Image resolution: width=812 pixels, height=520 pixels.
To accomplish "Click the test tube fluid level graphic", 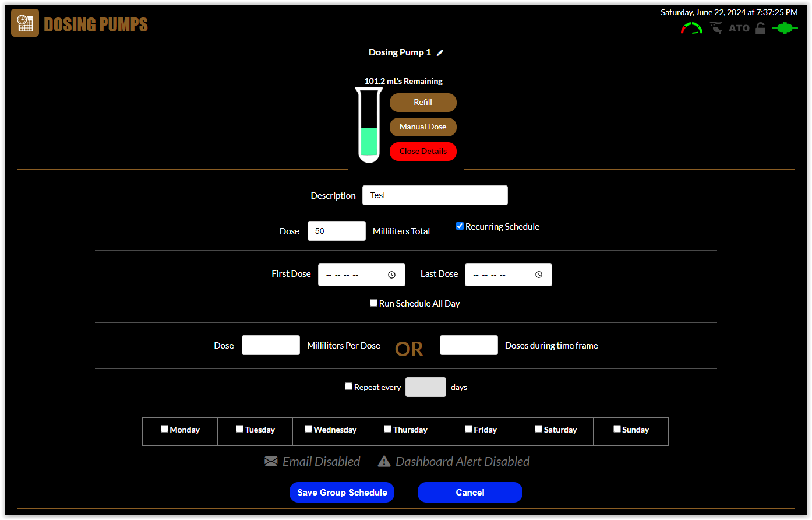I will point(369,125).
